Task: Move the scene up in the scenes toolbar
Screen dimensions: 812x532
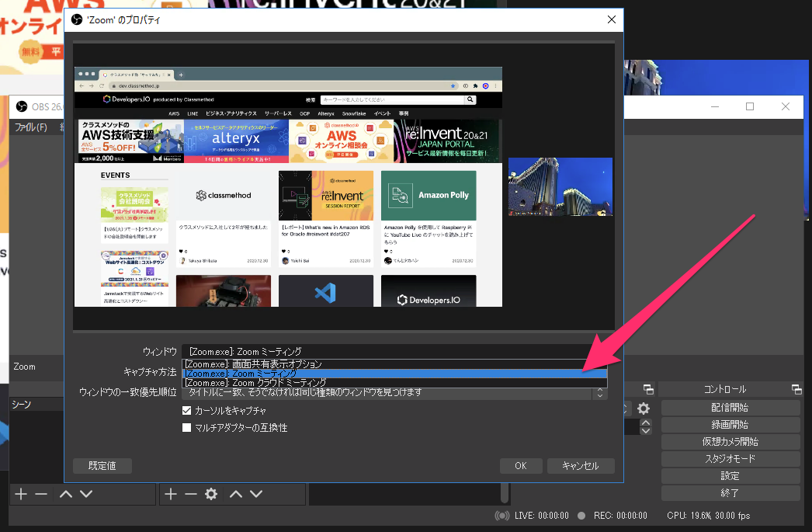Action: [x=66, y=494]
